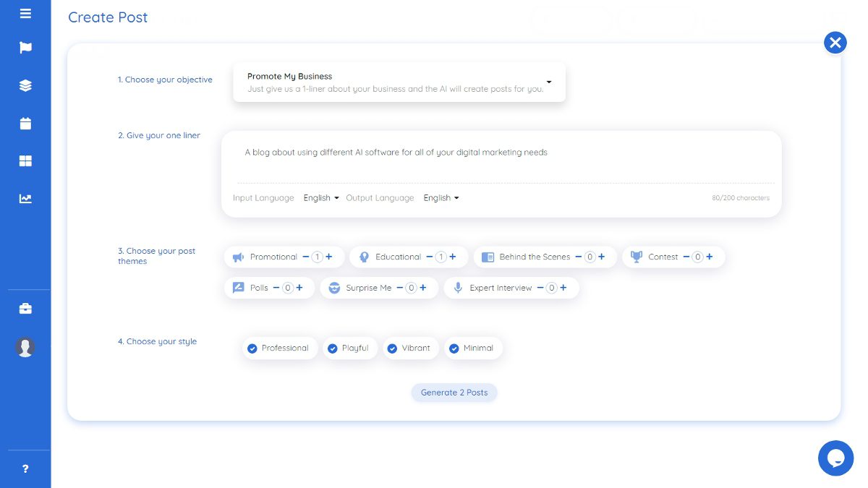Open the user profile avatar
The image size is (868, 488).
pyautogui.click(x=25, y=347)
